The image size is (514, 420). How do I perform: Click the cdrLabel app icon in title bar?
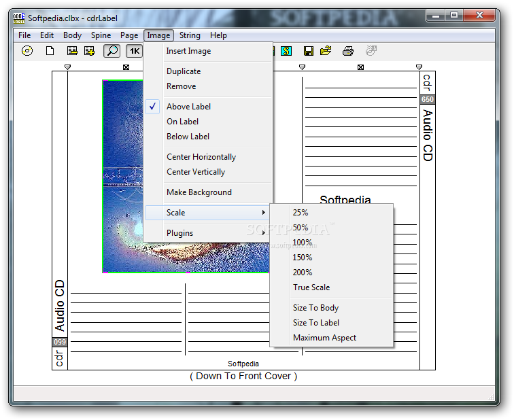point(19,18)
